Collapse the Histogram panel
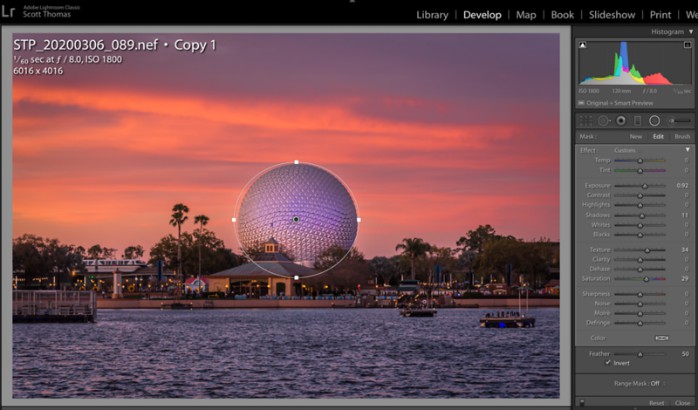Screen dimensions: 698x410 (691, 32)
